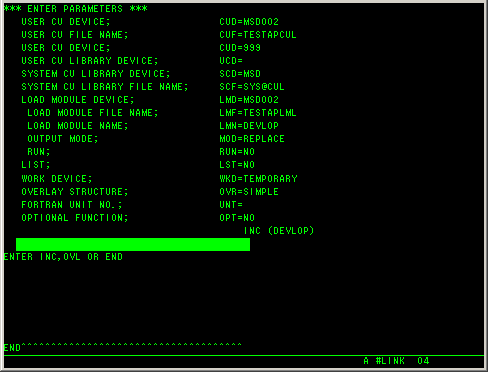The image size is (488, 372).
Task: Click the 'USER CU LIBRARY DEVICE;' label
Action: coord(90,61)
